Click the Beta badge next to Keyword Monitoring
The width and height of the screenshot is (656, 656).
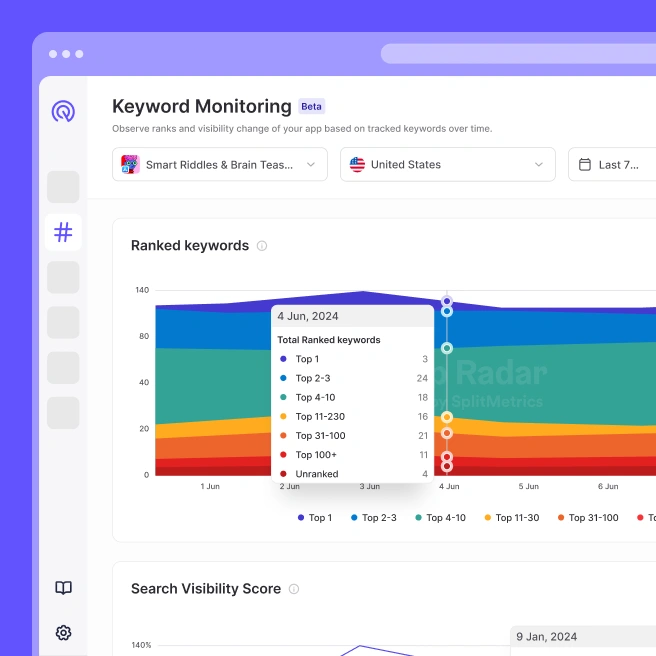[311, 106]
